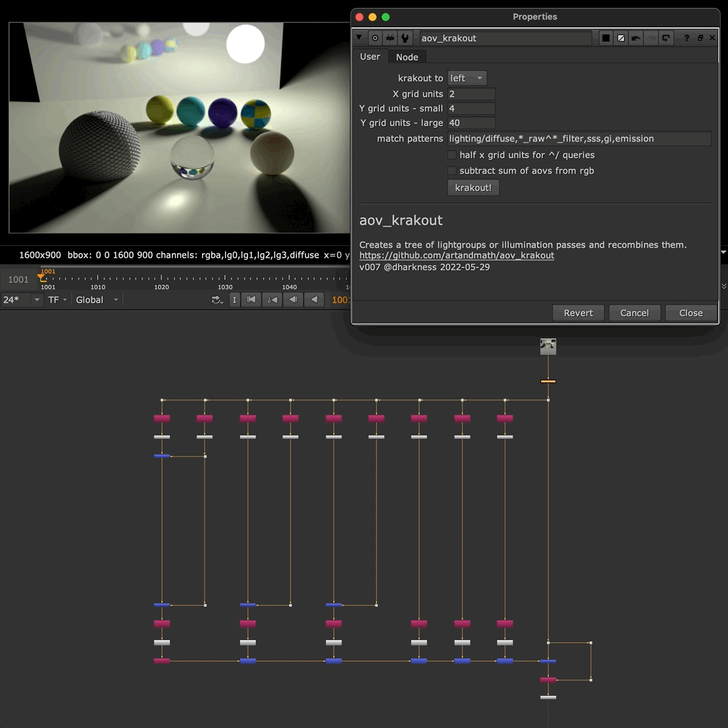Open the Global frame range dropdown
This screenshot has height=728, width=728.
coord(97,300)
